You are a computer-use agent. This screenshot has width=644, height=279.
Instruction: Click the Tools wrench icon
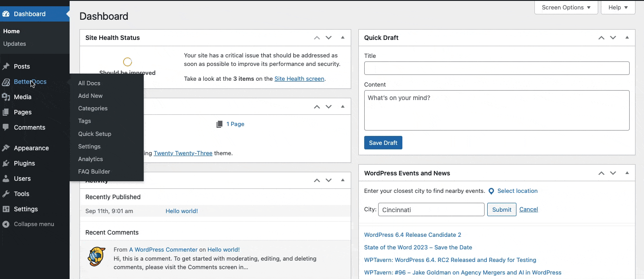[7, 194]
